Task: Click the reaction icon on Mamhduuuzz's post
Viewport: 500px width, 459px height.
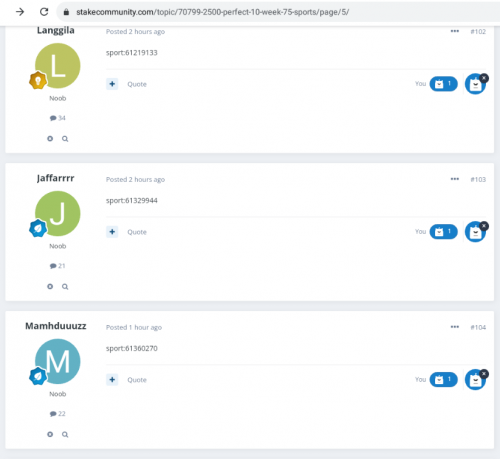Action: [x=475, y=380]
